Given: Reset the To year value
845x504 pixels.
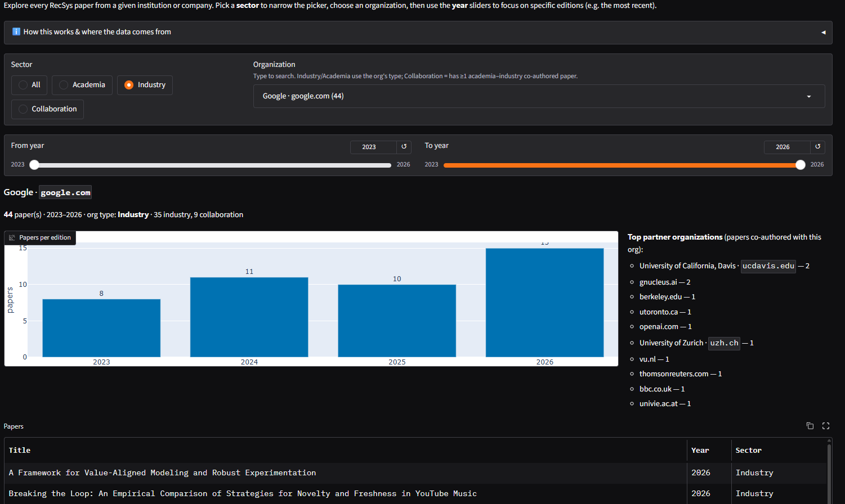Looking at the screenshot, I should pyautogui.click(x=817, y=147).
